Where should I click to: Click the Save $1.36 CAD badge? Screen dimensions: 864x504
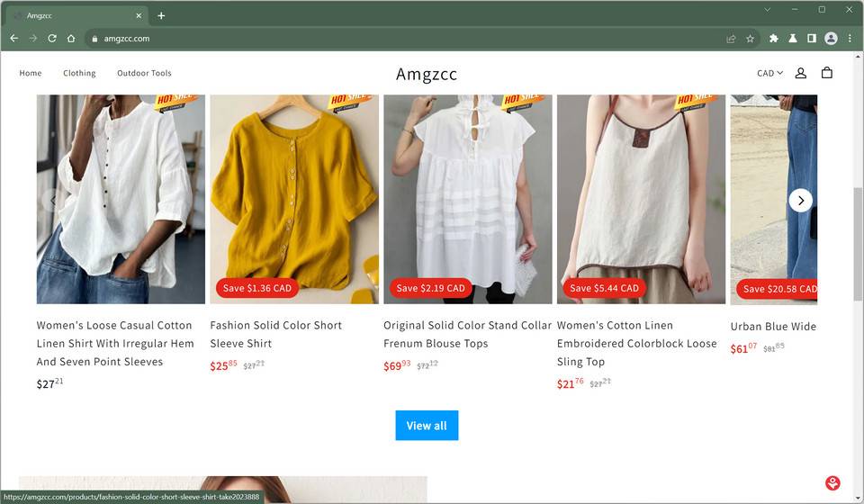pyautogui.click(x=256, y=288)
